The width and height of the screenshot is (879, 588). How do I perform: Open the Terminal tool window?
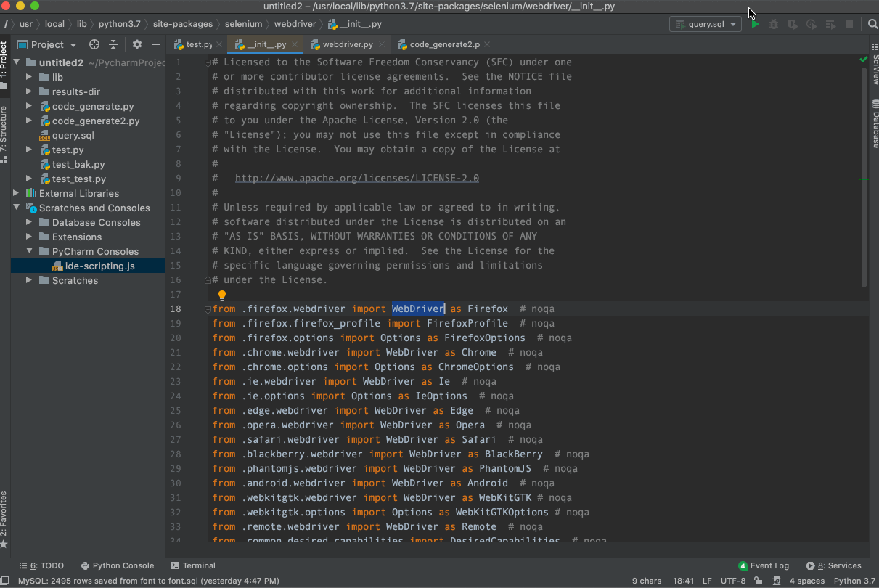[193, 565]
